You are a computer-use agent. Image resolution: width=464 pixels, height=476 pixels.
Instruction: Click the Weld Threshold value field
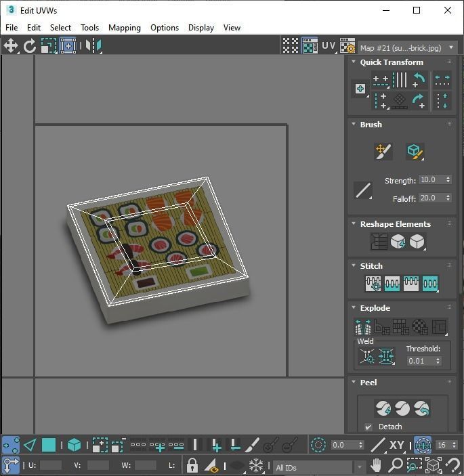pos(421,361)
